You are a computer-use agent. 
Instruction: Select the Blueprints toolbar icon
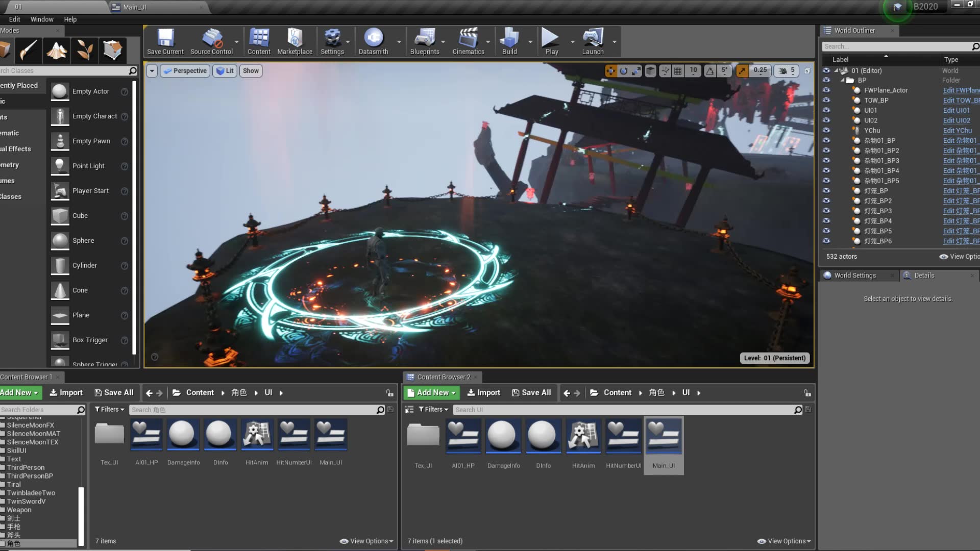424,41
